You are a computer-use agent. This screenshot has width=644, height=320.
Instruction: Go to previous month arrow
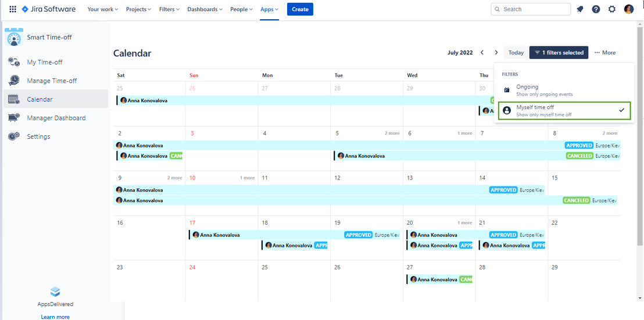click(x=482, y=53)
